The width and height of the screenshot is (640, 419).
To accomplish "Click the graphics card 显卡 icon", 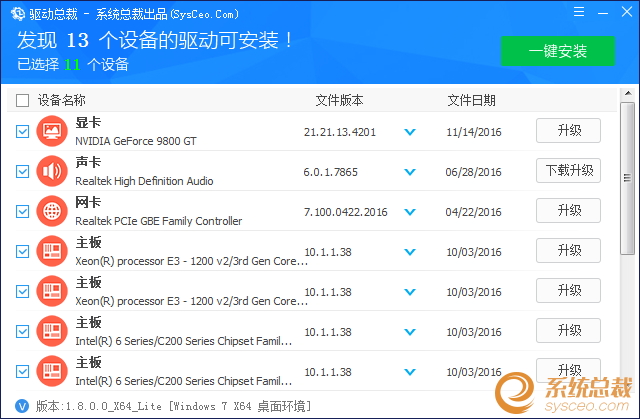I will click(52, 131).
